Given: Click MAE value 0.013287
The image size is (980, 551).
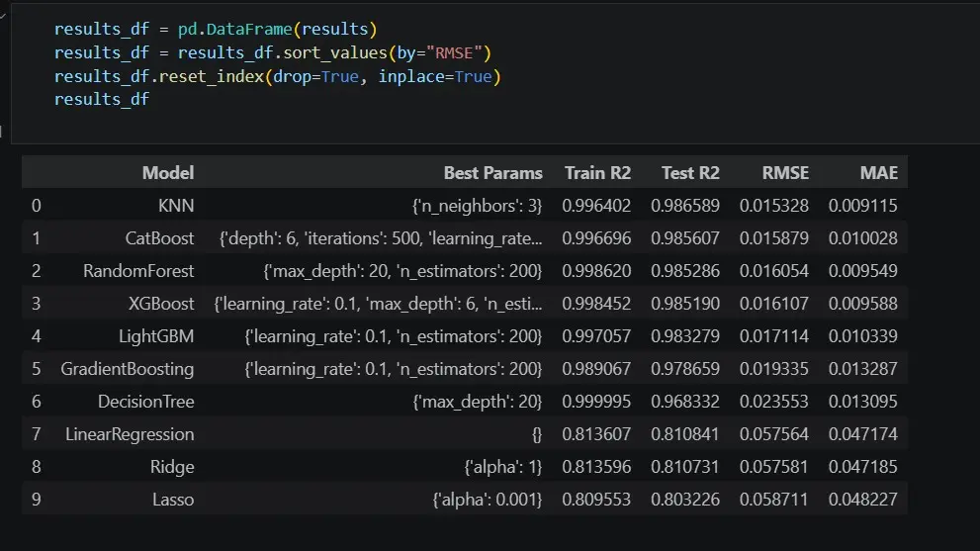Looking at the screenshot, I should pos(863,368).
